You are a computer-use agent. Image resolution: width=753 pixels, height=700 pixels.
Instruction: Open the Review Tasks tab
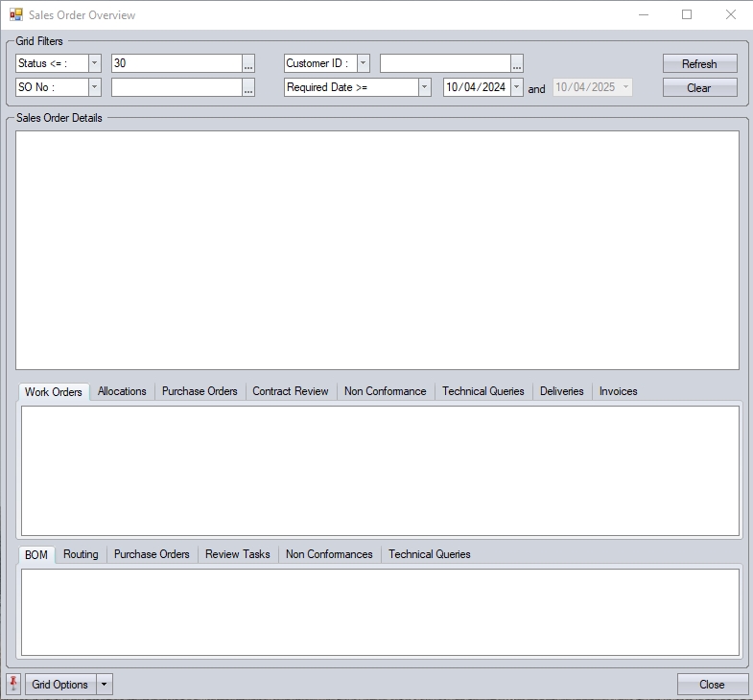pos(238,554)
